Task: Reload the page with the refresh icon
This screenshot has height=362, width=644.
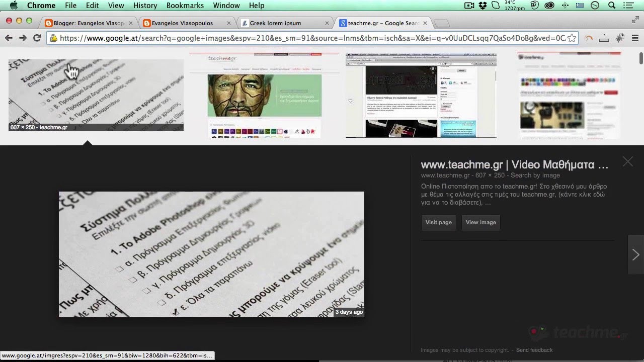Action: tap(37, 38)
